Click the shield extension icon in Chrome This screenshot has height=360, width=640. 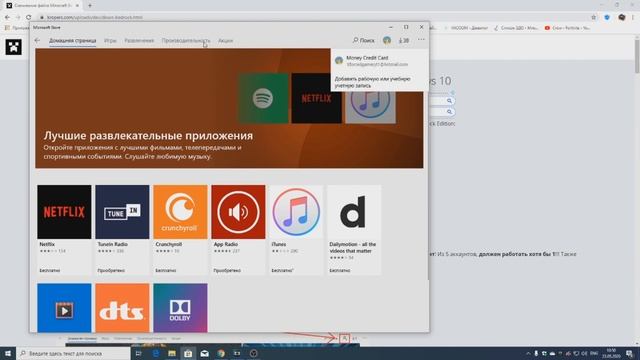pos(607,17)
